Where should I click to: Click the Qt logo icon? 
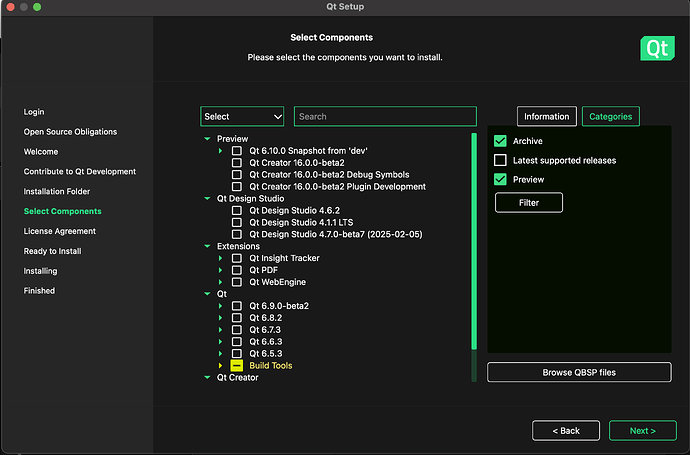tap(657, 48)
